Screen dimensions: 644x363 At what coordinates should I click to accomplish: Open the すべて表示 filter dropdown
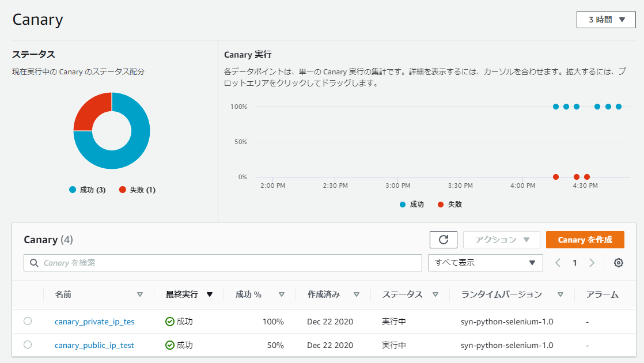[486, 263]
